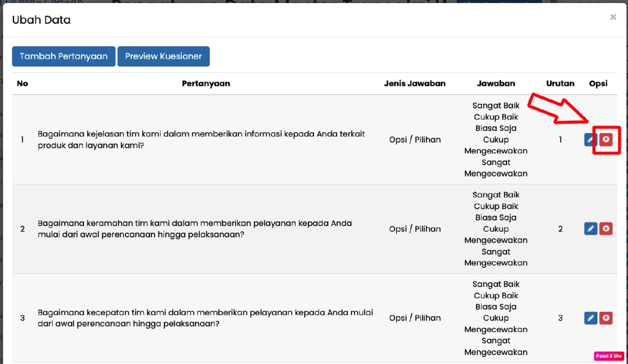
Task: Open Preview Kuesioner
Action: coord(163,56)
